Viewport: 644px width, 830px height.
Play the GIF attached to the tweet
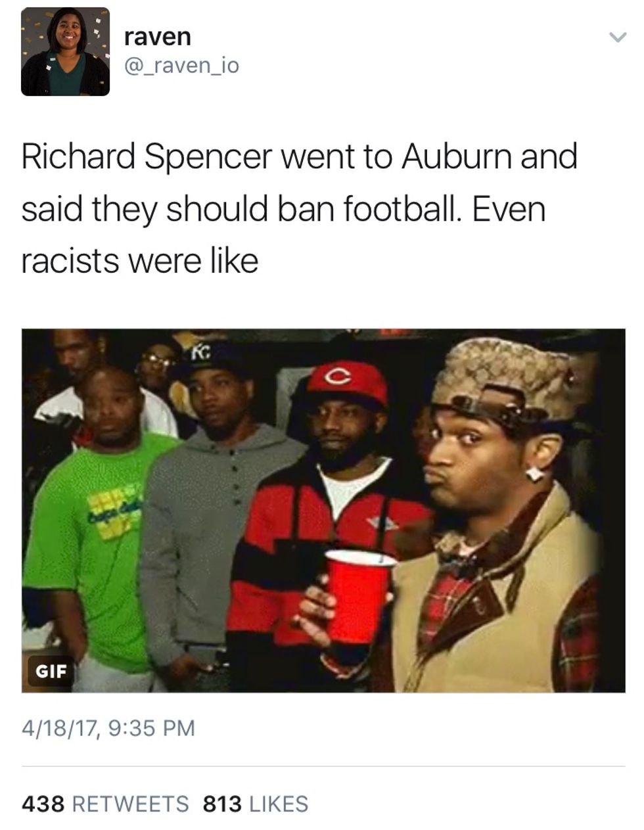pyautogui.click(x=323, y=511)
